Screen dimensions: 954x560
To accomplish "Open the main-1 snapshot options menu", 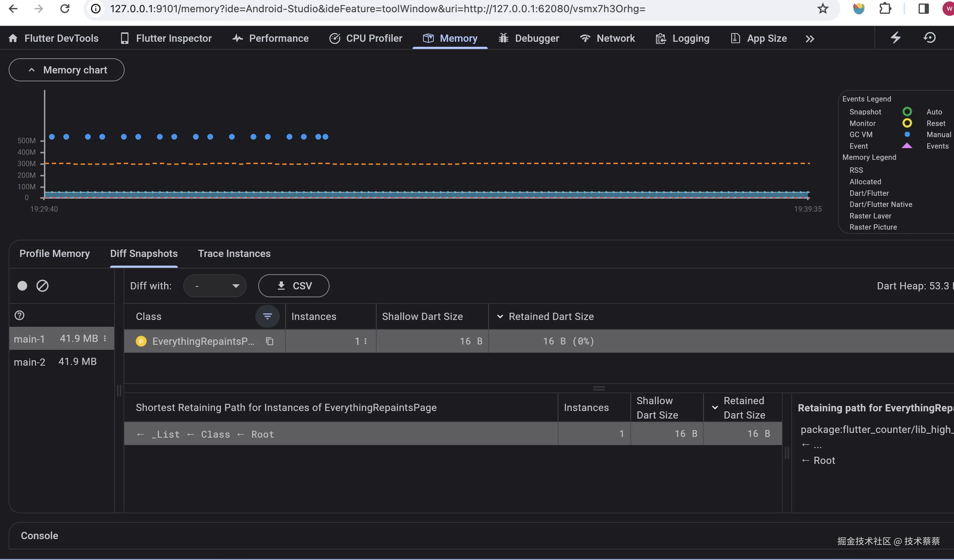I will 105,339.
